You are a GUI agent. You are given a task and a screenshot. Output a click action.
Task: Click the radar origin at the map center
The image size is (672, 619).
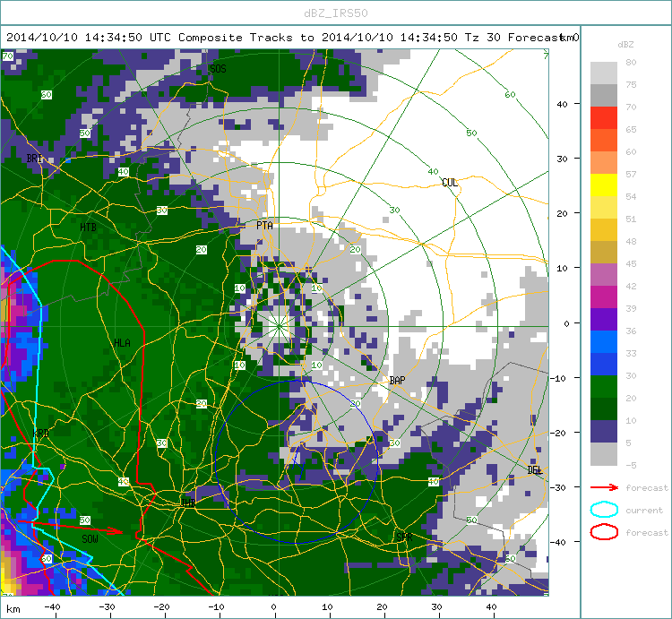pos(279,326)
